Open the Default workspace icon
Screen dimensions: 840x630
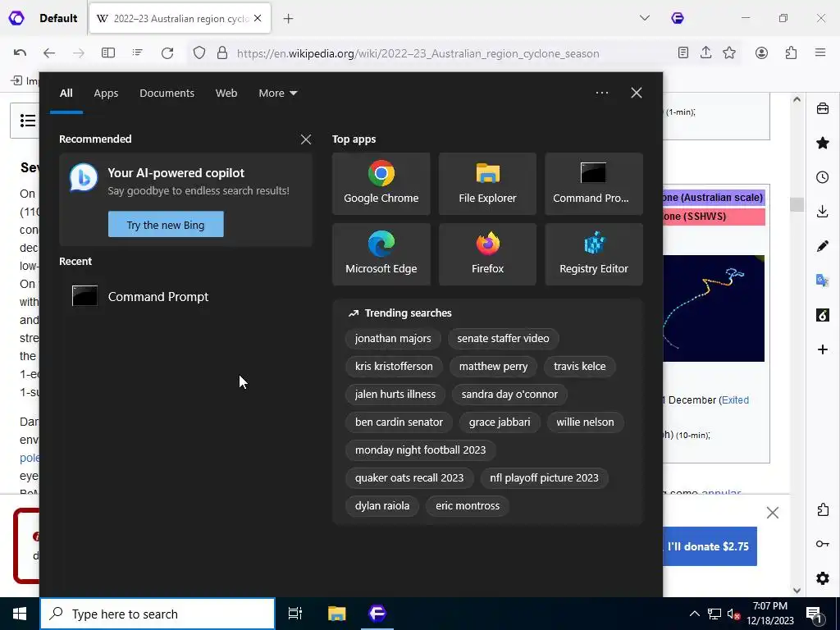pyautogui.click(x=16, y=18)
